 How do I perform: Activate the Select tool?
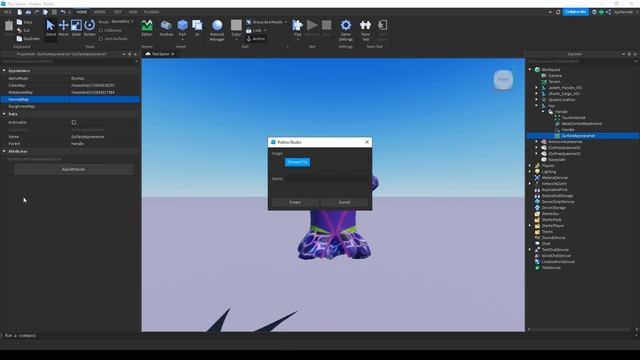tap(51, 28)
